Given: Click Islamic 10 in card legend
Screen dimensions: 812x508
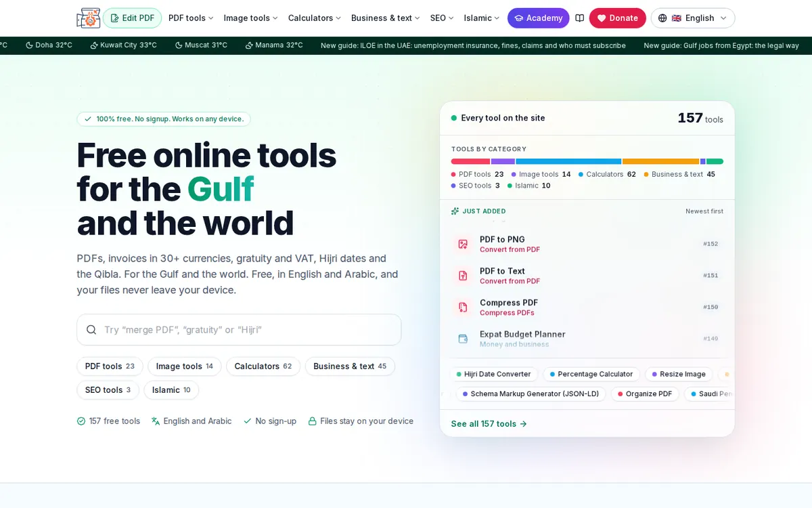Looking at the screenshot, I should pos(529,186).
